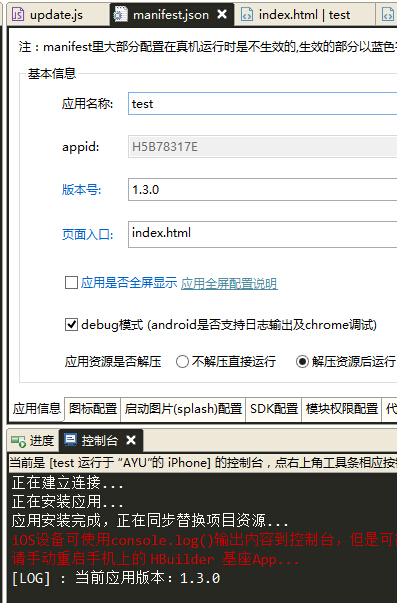Image resolution: width=397 pixels, height=603 pixels.
Task: Click the appid field H5B78317E
Action: tap(262, 147)
